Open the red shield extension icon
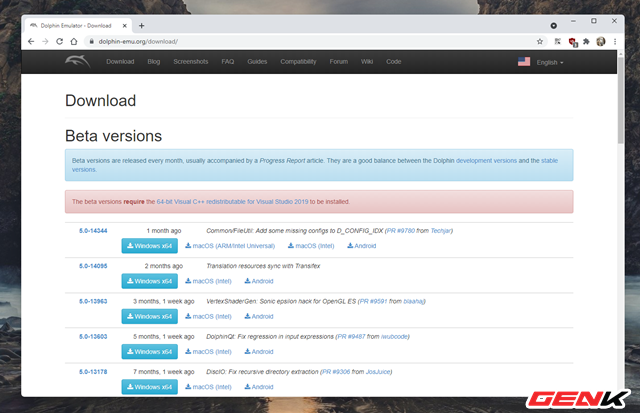 [x=572, y=42]
